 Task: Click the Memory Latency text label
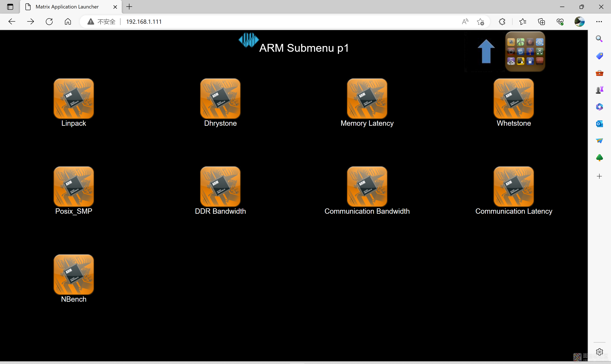click(367, 123)
